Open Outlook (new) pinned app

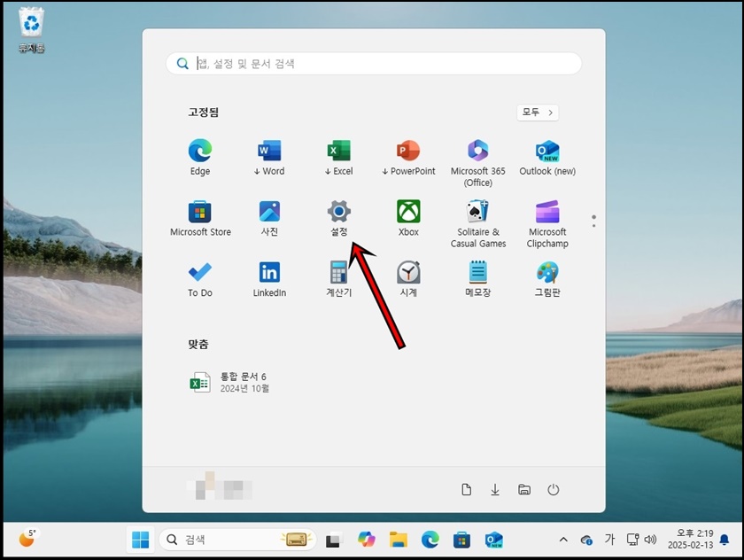[x=547, y=158]
